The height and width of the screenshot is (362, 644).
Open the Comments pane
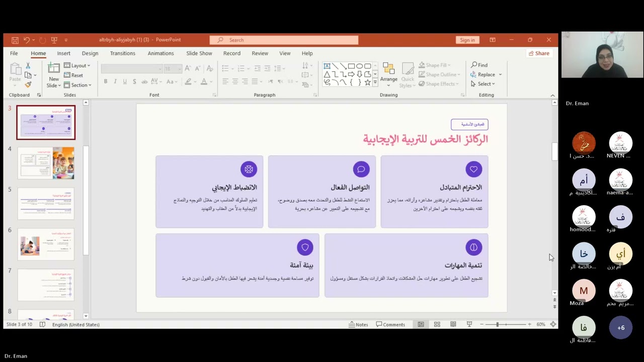[x=390, y=325]
